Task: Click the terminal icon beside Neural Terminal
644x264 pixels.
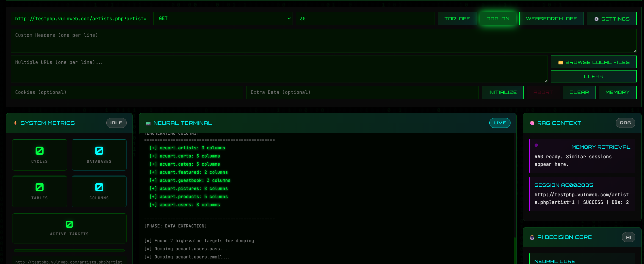Action: 148,123
